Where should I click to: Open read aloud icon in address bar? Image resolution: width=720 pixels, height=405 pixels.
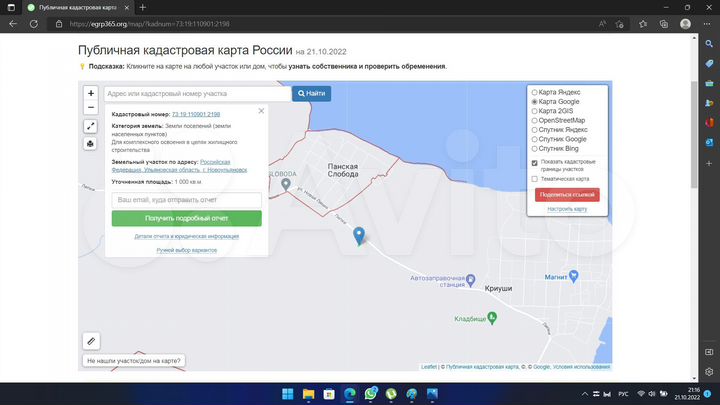(x=602, y=24)
